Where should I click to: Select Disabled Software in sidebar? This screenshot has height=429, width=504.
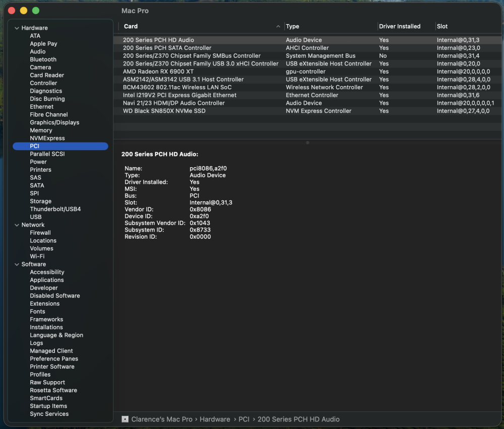click(x=55, y=296)
